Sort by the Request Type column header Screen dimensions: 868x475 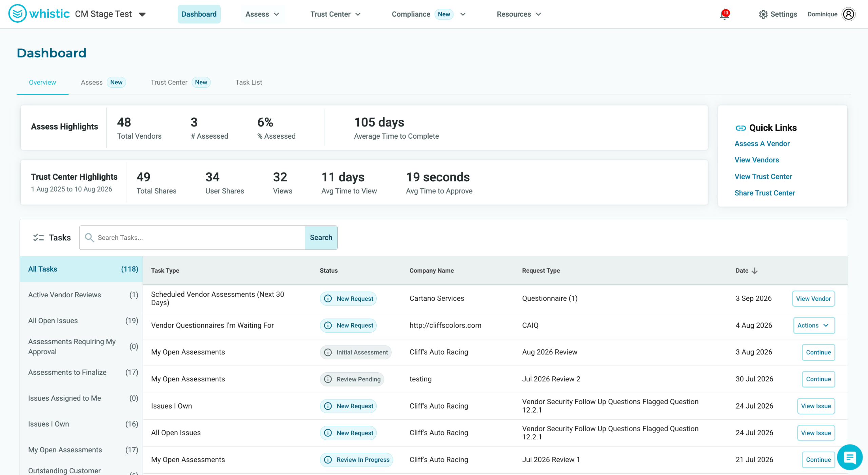click(541, 271)
